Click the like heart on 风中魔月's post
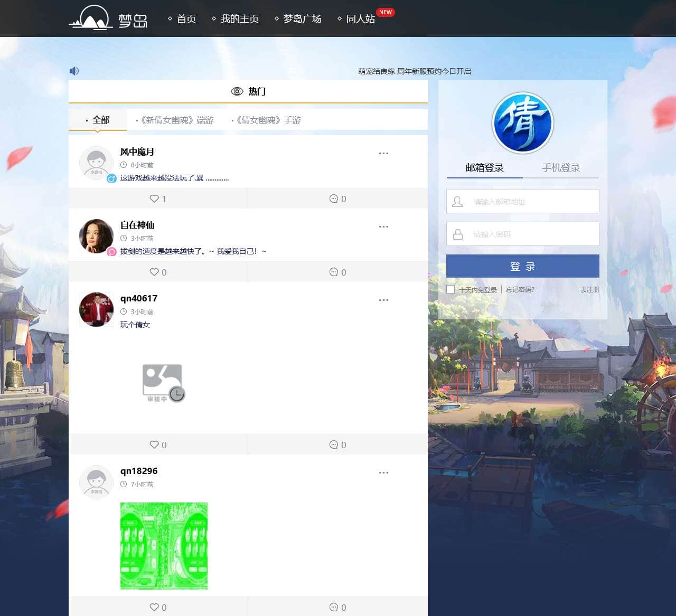The height and width of the screenshot is (616, 676). (x=154, y=198)
